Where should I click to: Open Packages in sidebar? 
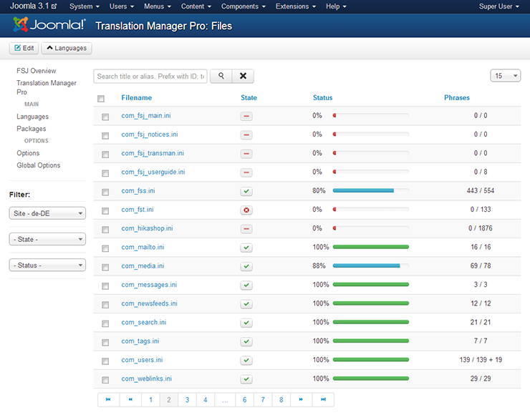(31, 129)
